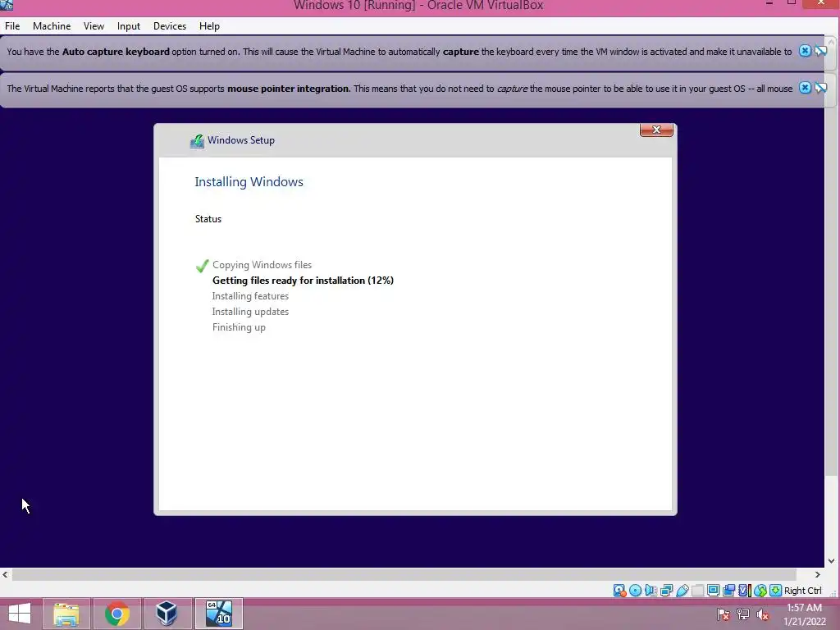This screenshot has width=840, height=630.
Task: Open the taskbar clock showing 1:57 AM
Action: click(x=804, y=614)
